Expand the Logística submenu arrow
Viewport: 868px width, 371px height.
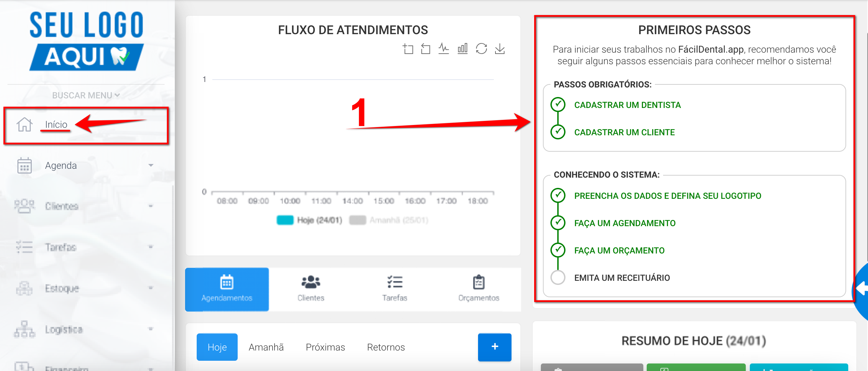click(x=151, y=329)
